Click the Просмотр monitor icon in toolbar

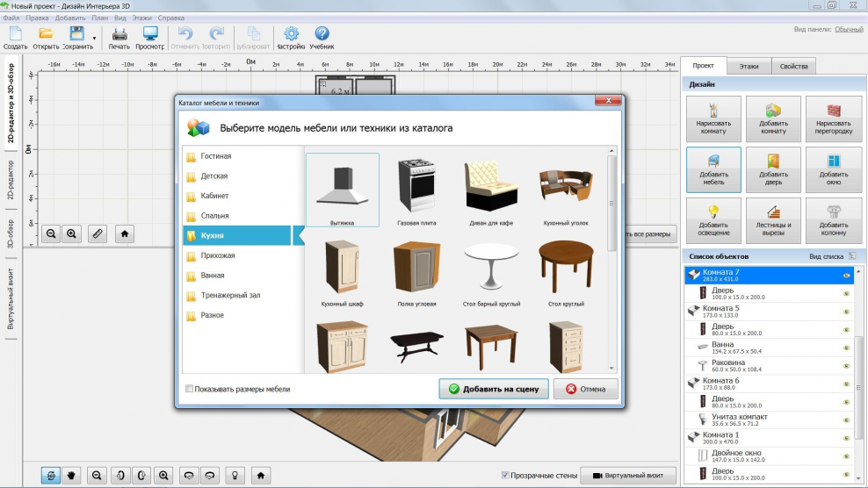[150, 36]
